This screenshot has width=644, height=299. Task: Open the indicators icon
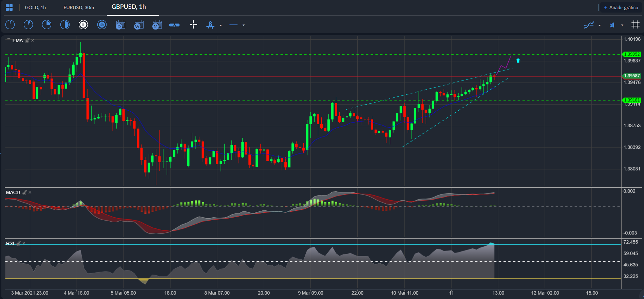coord(589,25)
